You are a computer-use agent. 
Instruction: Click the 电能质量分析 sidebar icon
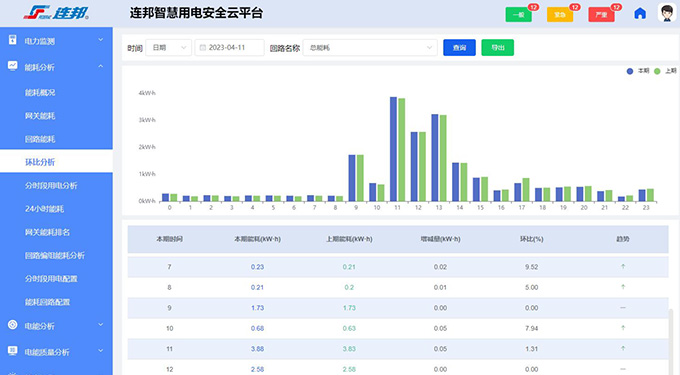[x=13, y=351]
